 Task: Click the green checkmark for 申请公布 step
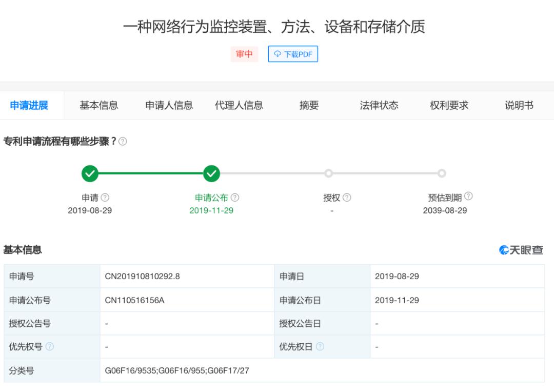click(212, 173)
